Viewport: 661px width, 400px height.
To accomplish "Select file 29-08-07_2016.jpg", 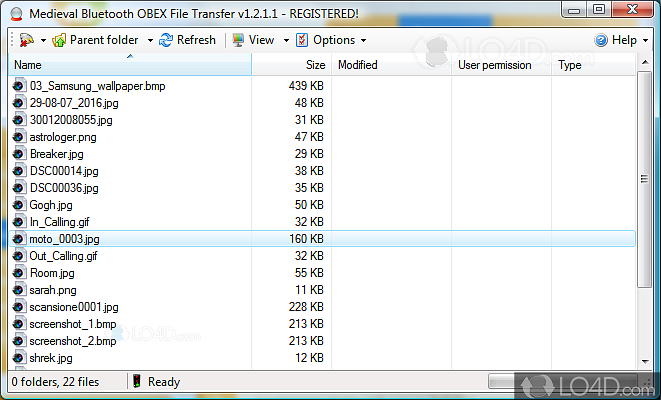I will pyautogui.click(x=74, y=103).
